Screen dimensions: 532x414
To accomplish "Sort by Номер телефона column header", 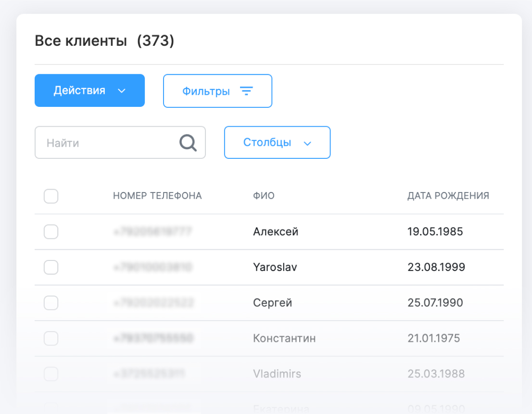I will point(157,196).
